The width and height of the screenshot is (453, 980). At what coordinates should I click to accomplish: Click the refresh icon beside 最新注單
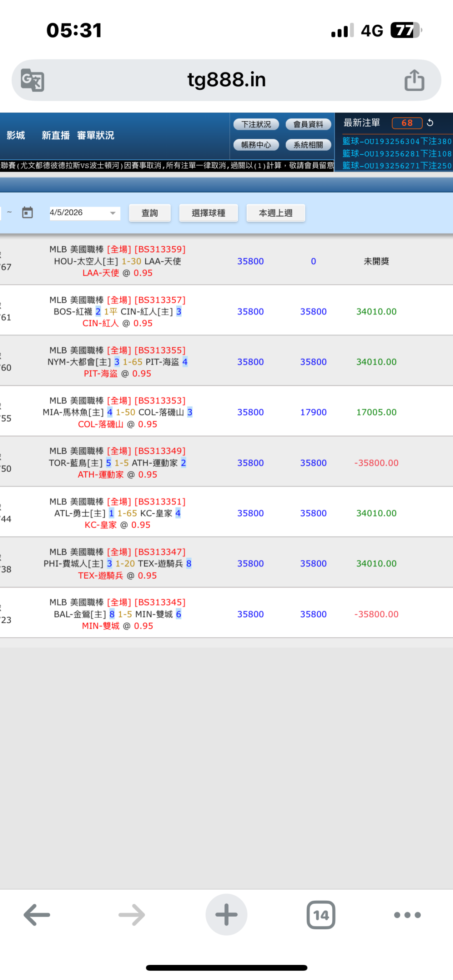pos(430,123)
